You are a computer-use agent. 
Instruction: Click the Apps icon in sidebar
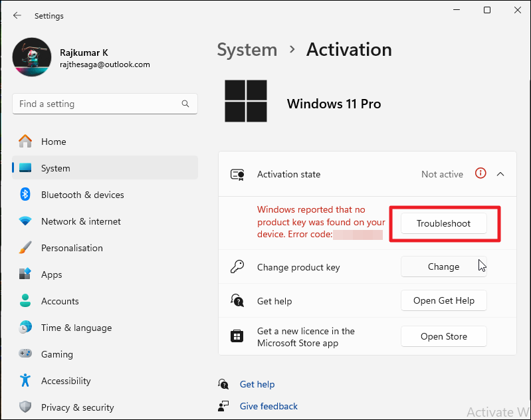[25, 274]
